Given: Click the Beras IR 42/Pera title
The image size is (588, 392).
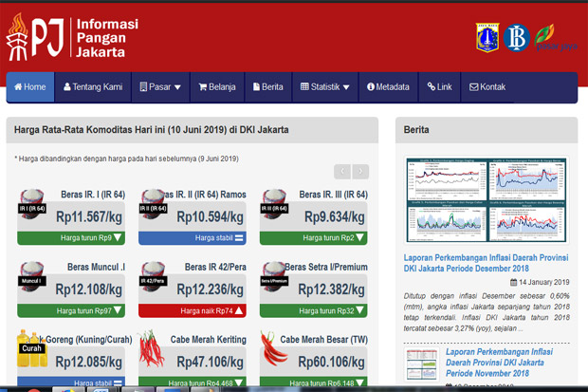Looking at the screenshot, I should pyautogui.click(x=215, y=267).
